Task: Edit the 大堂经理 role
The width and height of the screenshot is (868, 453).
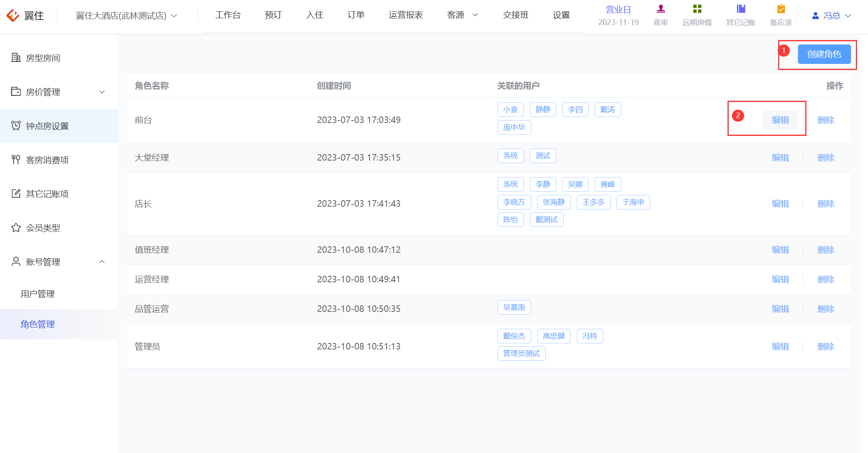Action: [x=780, y=158]
